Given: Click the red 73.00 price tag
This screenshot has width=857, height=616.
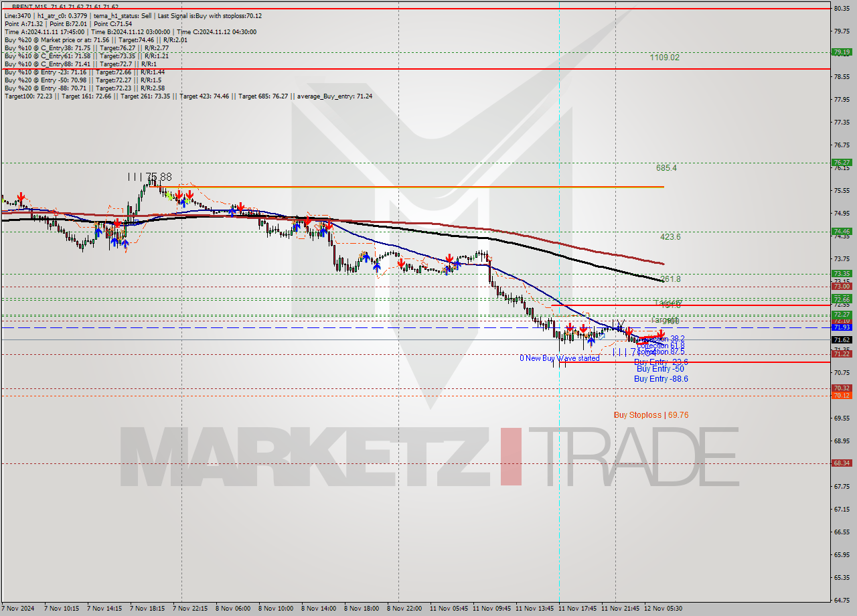Looking at the screenshot, I should pos(842,286).
